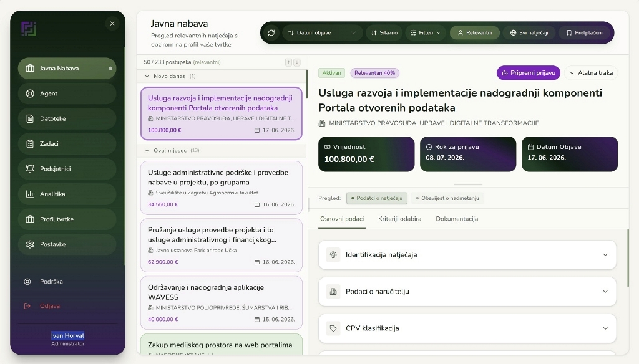Screen dimensions: 639x364
Task: Open the Filteri dropdown
Action: 426,32
